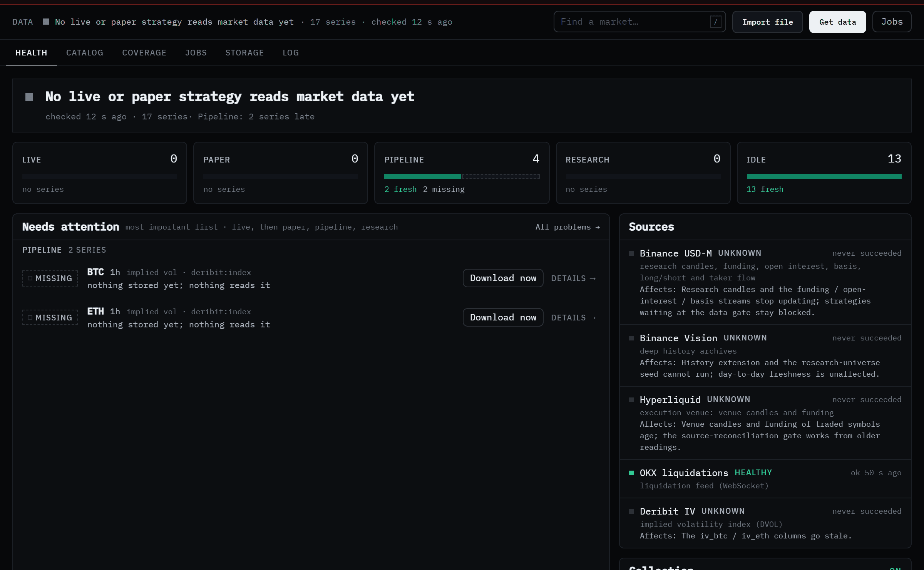The width and height of the screenshot is (924, 570).
Task: Click the 'Pipeline: 2 series late' text
Action: pyautogui.click(x=256, y=117)
